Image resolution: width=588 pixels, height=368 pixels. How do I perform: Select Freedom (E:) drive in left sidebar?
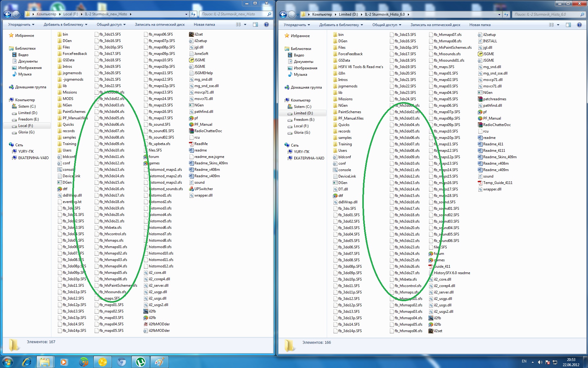point(28,119)
